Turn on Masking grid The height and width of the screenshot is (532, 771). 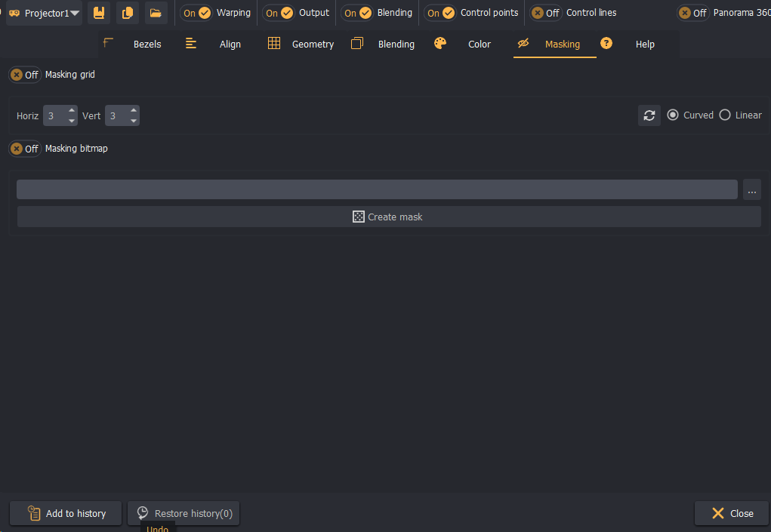coord(25,75)
